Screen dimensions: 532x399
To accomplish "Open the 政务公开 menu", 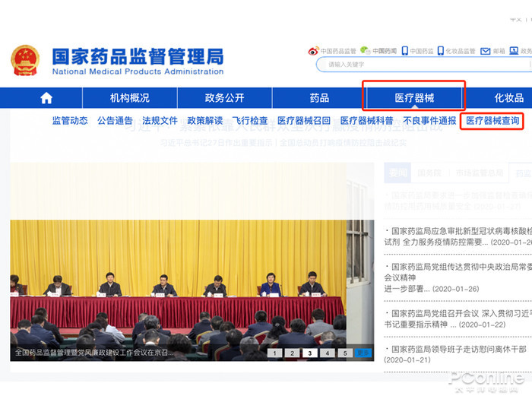I will [224, 98].
